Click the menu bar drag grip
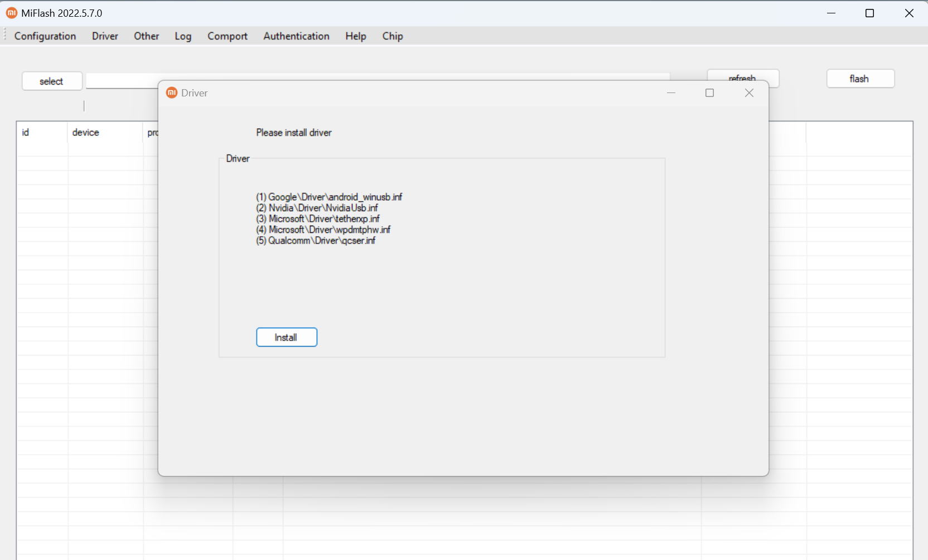This screenshot has width=928, height=560. 5,35
